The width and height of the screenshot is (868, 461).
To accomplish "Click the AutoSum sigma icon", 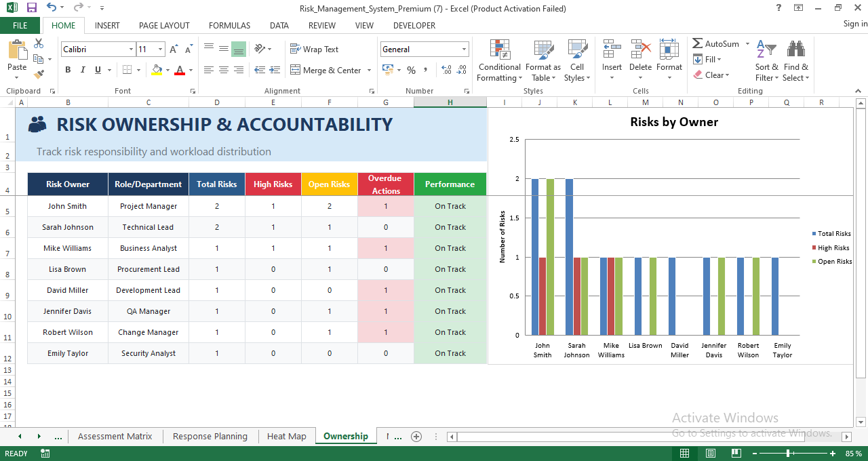I will (x=698, y=43).
